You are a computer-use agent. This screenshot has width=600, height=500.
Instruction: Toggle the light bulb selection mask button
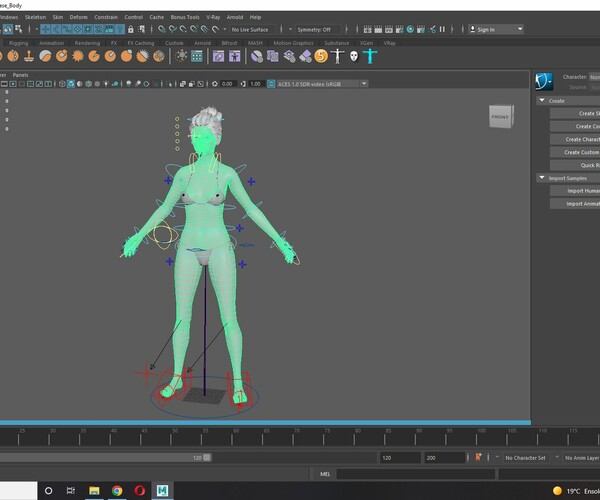click(x=120, y=29)
